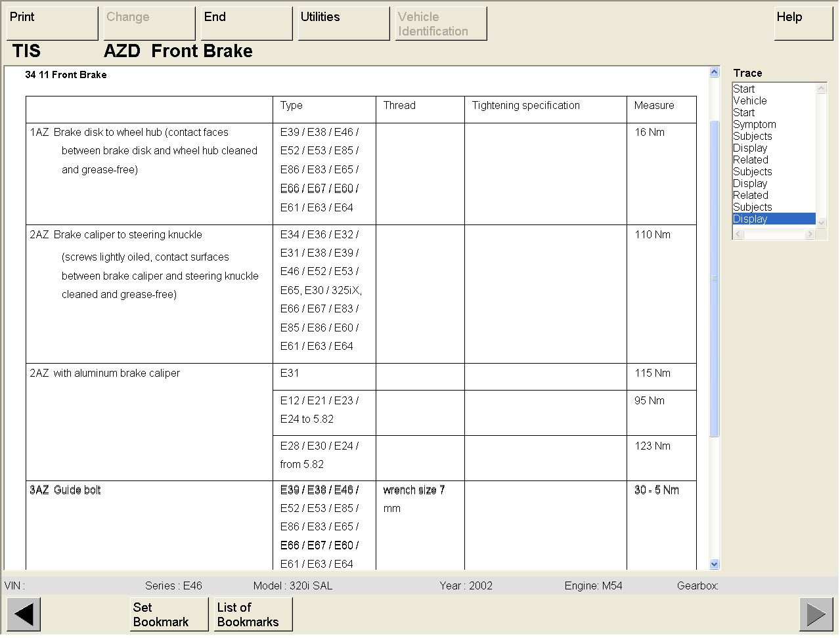Image resolution: width=840 pixels, height=638 pixels.
Task: Click '2AZ Brake caliper to steering knuckle' text
Action: click(x=116, y=235)
